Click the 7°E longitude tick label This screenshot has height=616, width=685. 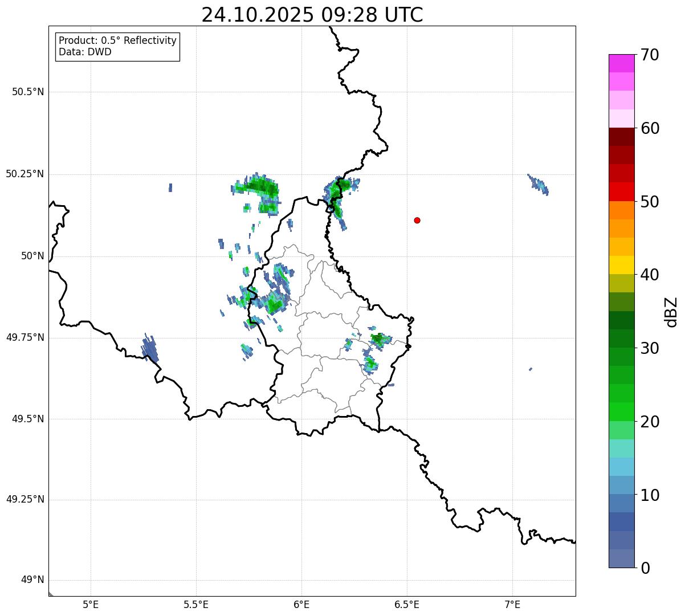tap(512, 604)
